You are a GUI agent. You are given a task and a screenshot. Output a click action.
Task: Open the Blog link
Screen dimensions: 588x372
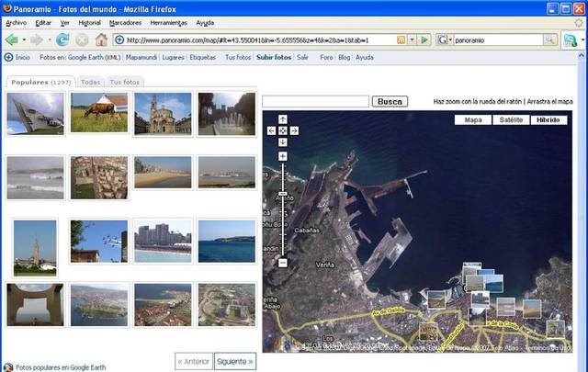coord(344,57)
